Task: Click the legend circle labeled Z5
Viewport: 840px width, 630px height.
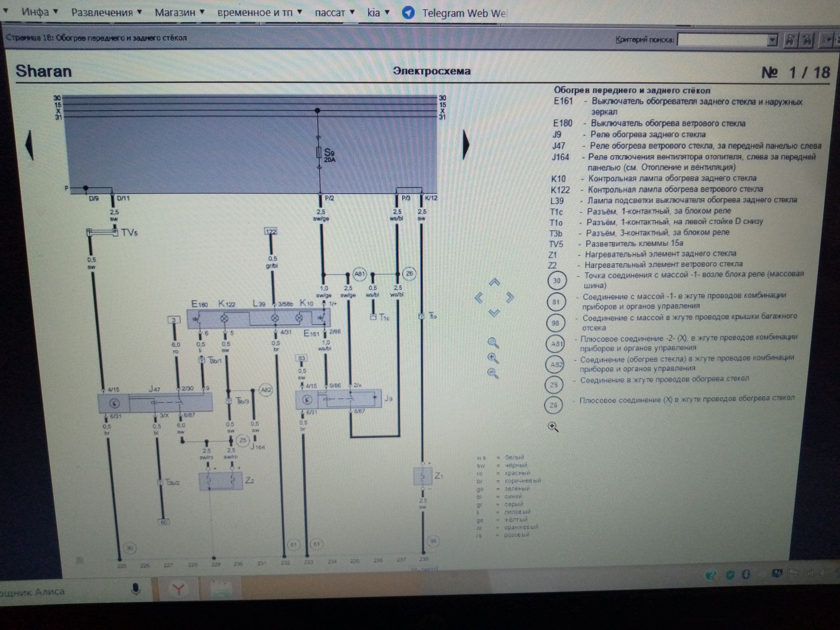Action: coord(554,385)
